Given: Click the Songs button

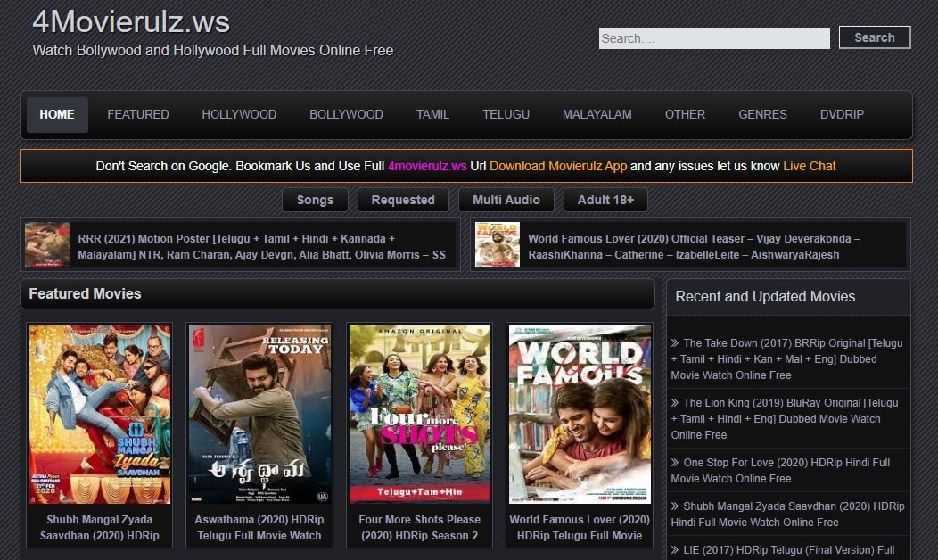Looking at the screenshot, I should coord(316,200).
